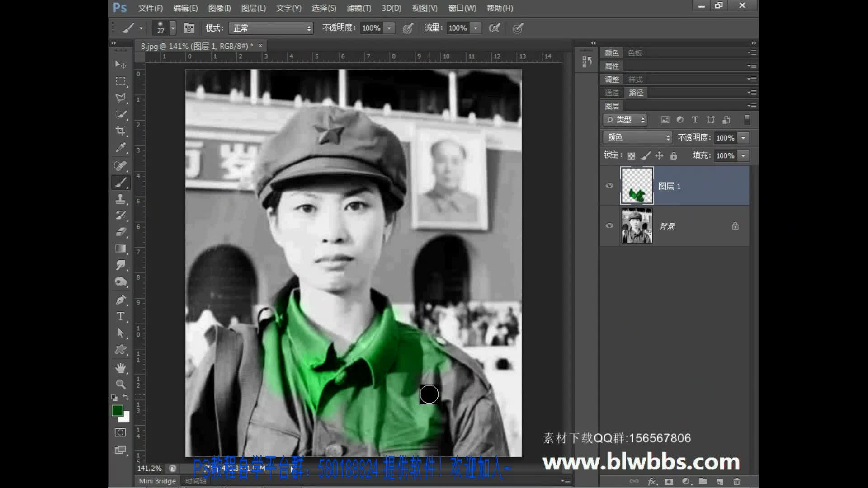Viewport: 868px width, 488px height.
Task: Select the 背景 layer thumbnail
Action: click(637, 225)
